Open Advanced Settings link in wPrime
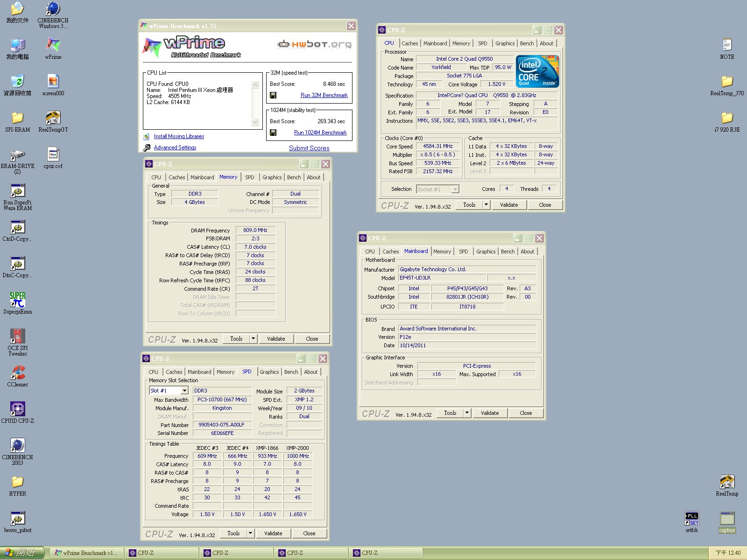The height and width of the screenshot is (560, 747). point(175,147)
